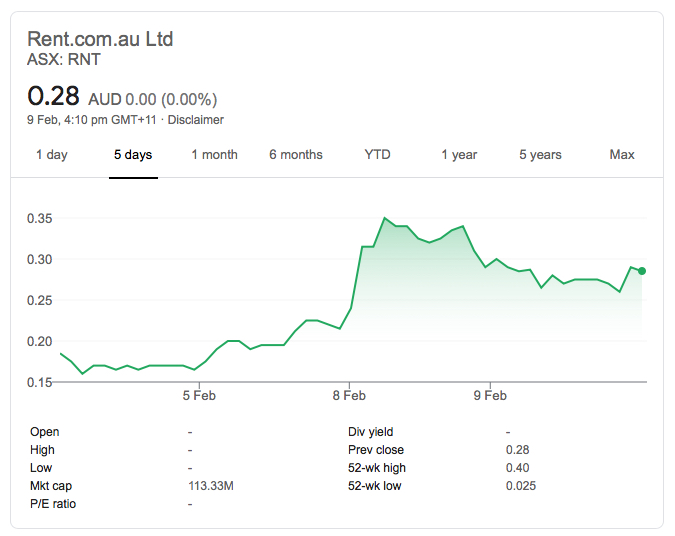Image resolution: width=675 pixels, height=536 pixels.
Task: Click the P/E ratio label
Action: [53, 504]
